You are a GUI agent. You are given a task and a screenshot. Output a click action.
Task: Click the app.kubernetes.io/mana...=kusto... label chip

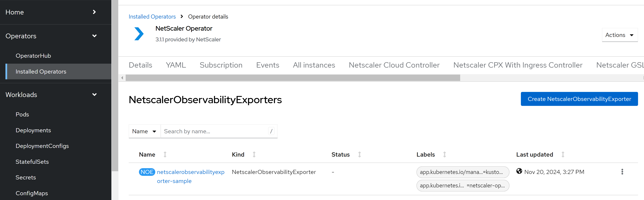(463, 172)
